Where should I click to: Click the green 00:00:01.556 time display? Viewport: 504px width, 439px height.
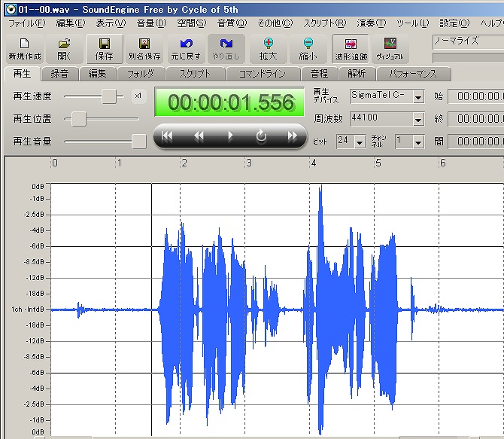pos(229,102)
